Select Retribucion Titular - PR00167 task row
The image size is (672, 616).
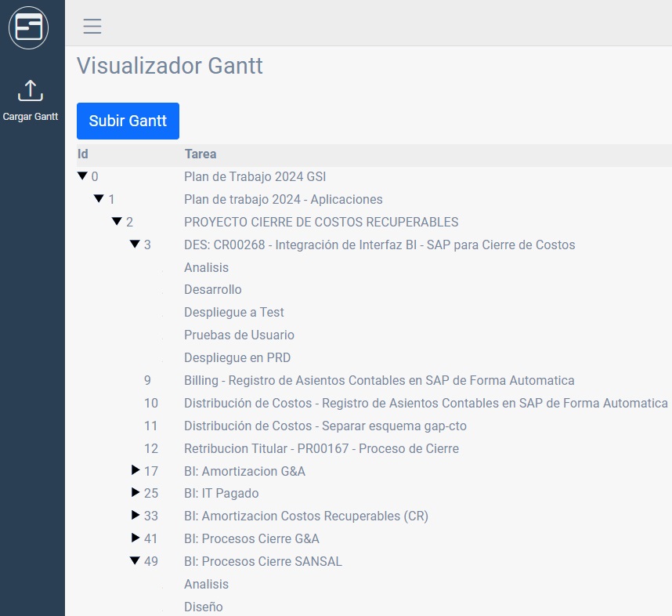click(x=321, y=449)
